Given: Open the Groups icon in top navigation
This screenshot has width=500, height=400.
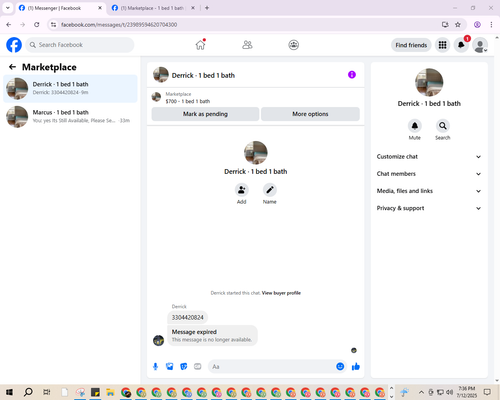Looking at the screenshot, I should [294, 45].
